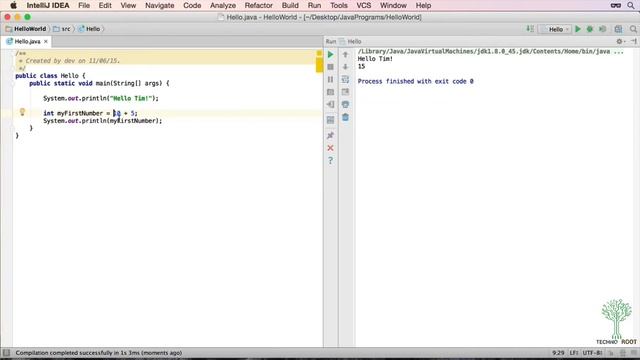Run Hello using main toolbar green arrow
The image size is (640, 360).
click(x=578, y=29)
